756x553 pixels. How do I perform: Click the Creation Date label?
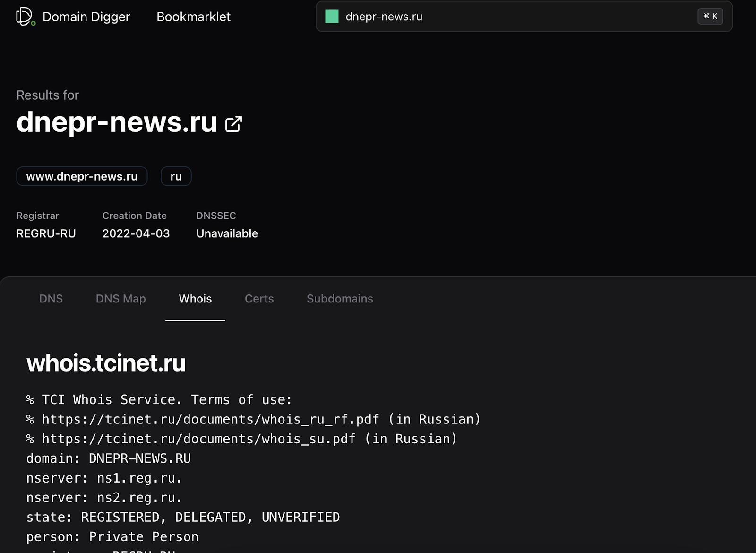pos(135,216)
